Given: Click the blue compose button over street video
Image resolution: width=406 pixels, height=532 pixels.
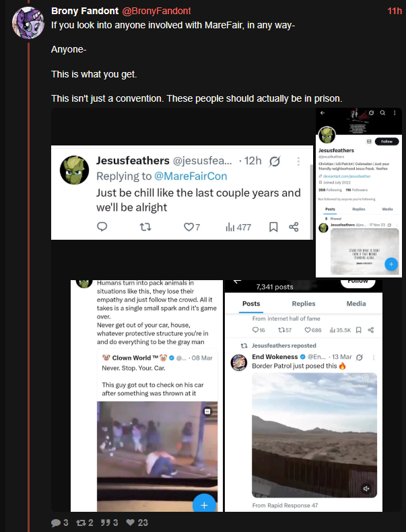Looking at the screenshot, I should point(205,504).
